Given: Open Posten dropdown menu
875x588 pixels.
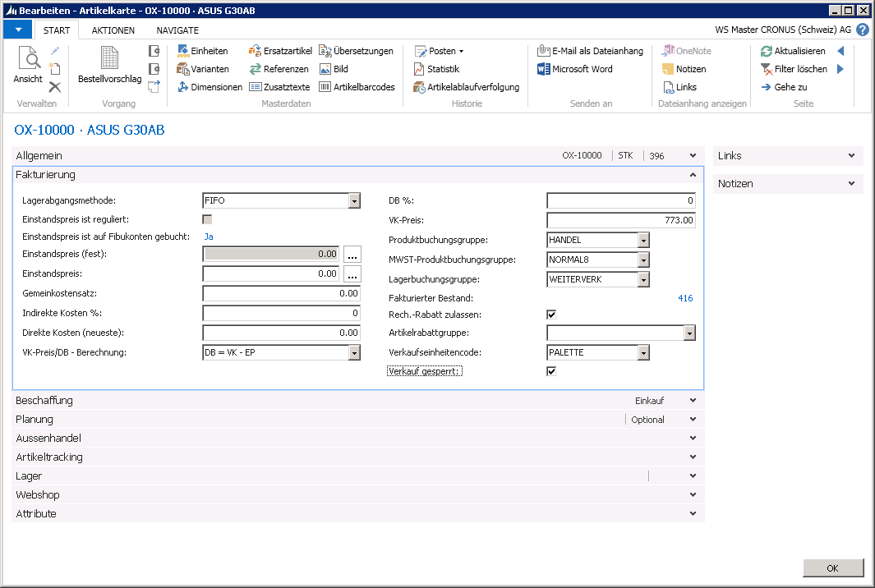Looking at the screenshot, I should coord(440,51).
